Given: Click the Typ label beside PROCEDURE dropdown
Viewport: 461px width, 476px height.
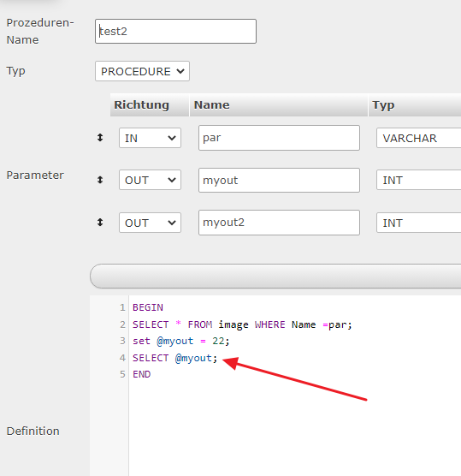Looking at the screenshot, I should [x=15, y=71].
